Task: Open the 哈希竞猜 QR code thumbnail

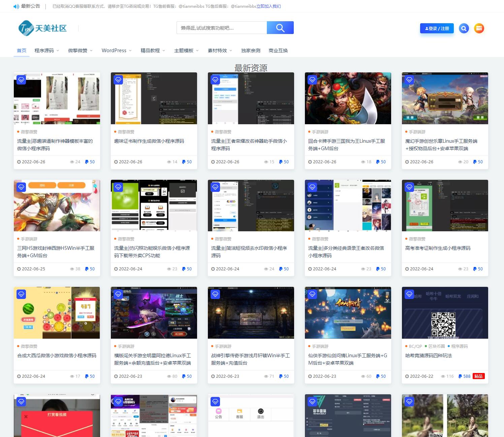Action: [445, 313]
